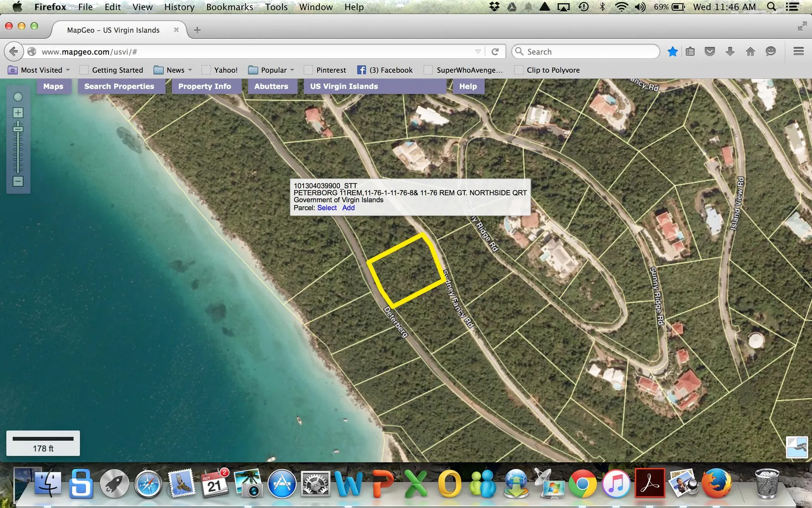Viewport: 812px width, 508px height.
Task: Open the Firefox hamburger menu
Action: pos(798,52)
